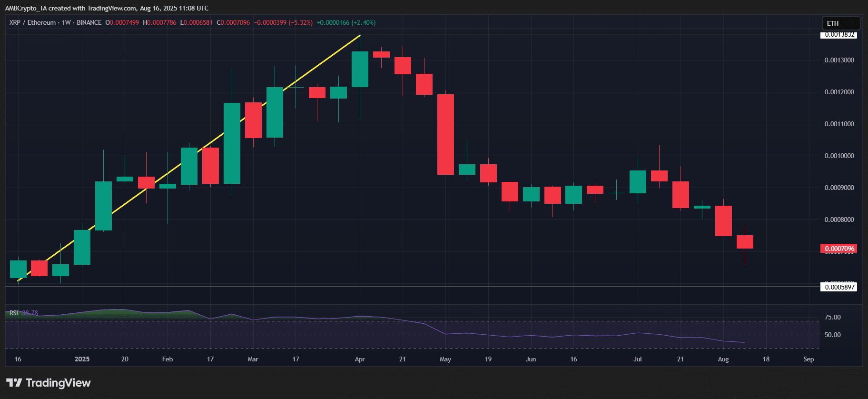
Task: Click the low value L0.0006581
Action: [x=197, y=22]
